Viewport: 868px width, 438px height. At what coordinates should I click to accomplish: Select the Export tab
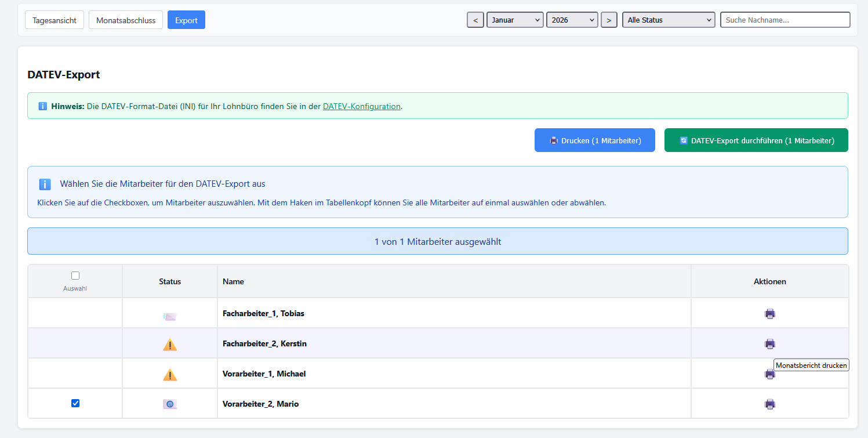pos(186,20)
